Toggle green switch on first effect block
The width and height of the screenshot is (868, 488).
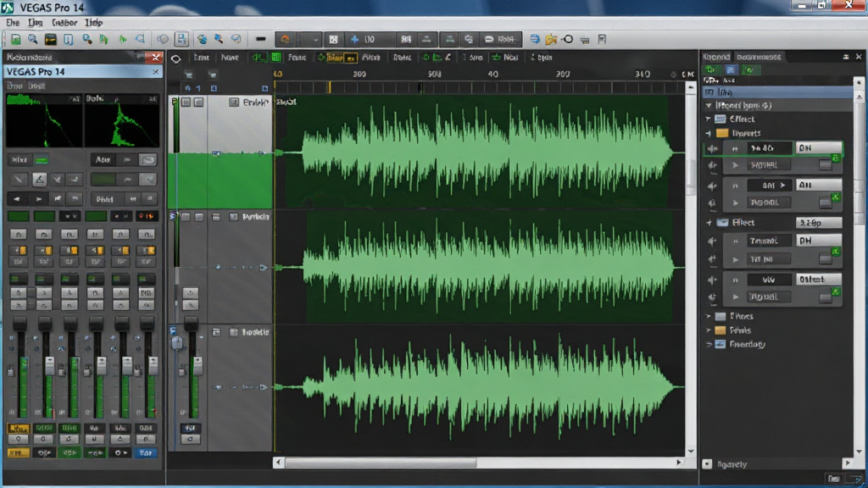point(835,158)
